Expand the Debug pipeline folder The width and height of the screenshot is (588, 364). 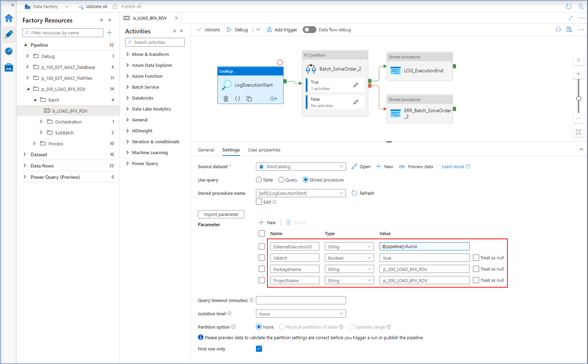(x=28, y=56)
